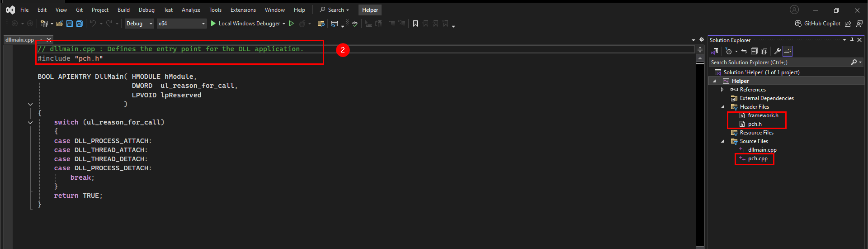This screenshot has width=868, height=249.
Task: Click the editor split window handle
Action: [700, 49]
